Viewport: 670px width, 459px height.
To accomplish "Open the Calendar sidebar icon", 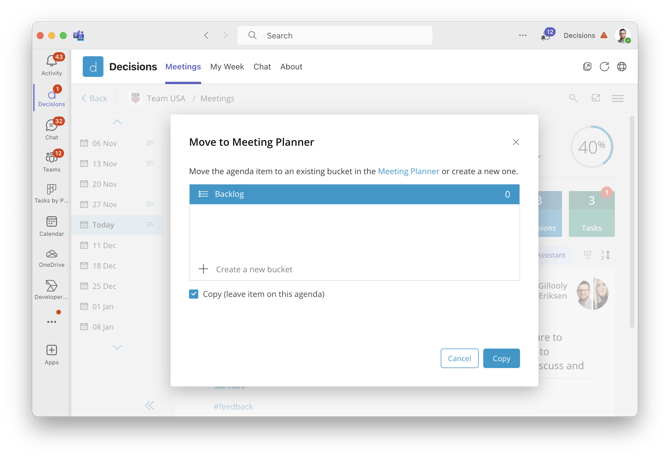I will (51, 226).
